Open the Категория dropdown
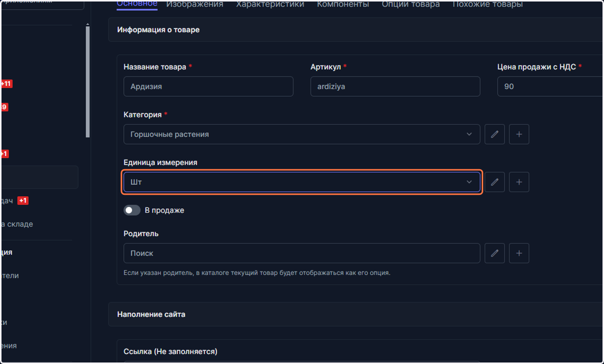Screen dimensions: 604x364 [x=301, y=134]
